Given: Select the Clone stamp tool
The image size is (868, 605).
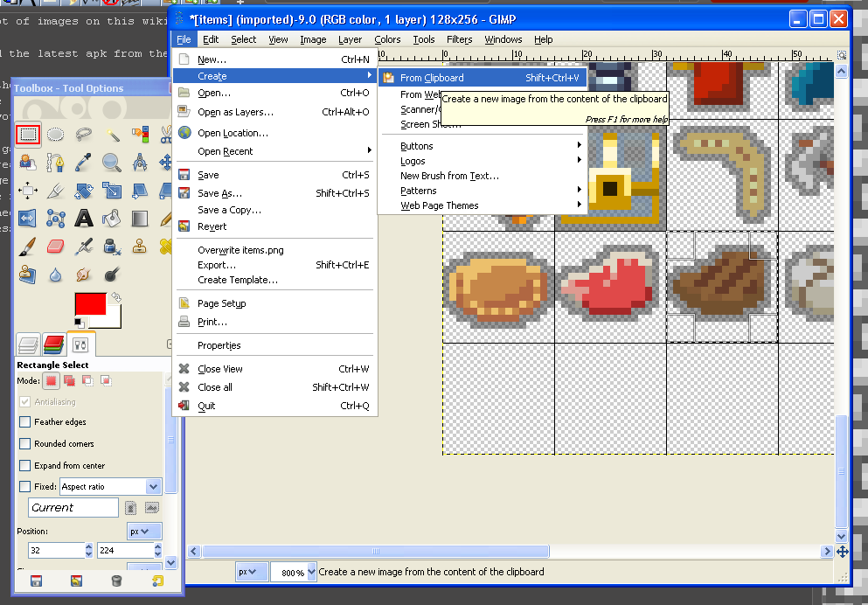Looking at the screenshot, I should [x=140, y=247].
